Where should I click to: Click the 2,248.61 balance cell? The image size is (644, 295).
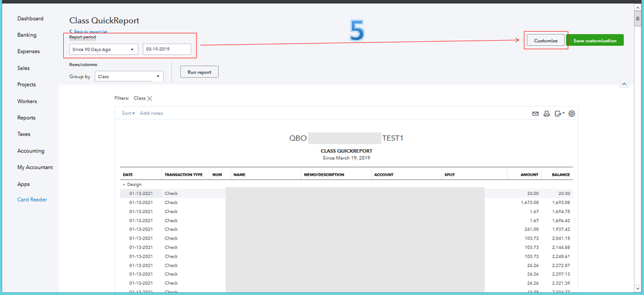pyautogui.click(x=561, y=256)
